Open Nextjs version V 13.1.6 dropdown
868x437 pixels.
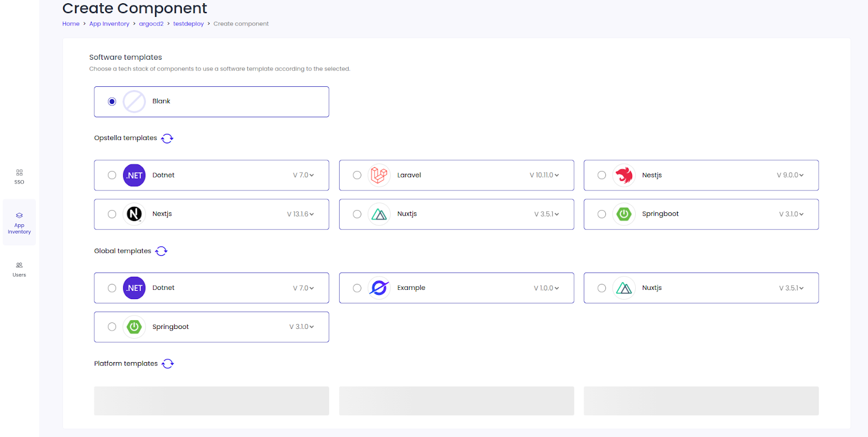(301, 214)
